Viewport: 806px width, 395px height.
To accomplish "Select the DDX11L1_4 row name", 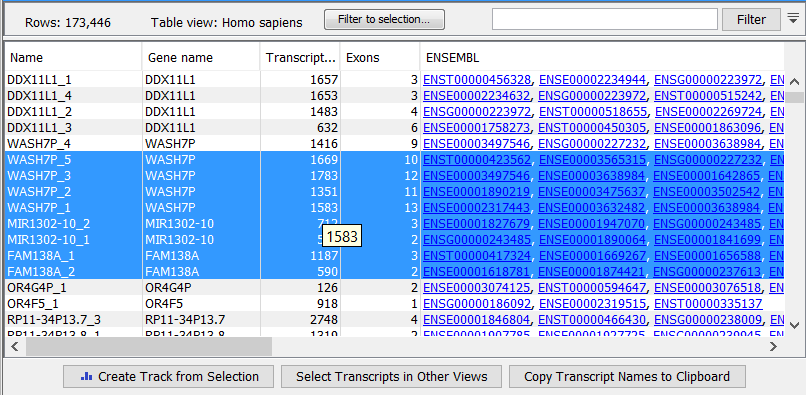I will (x=39, y=96).
